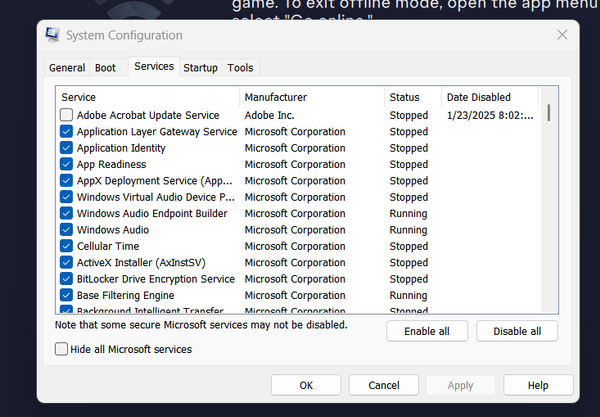
Task: Sort by the Status column header
Action: click(x=413, y=97)
